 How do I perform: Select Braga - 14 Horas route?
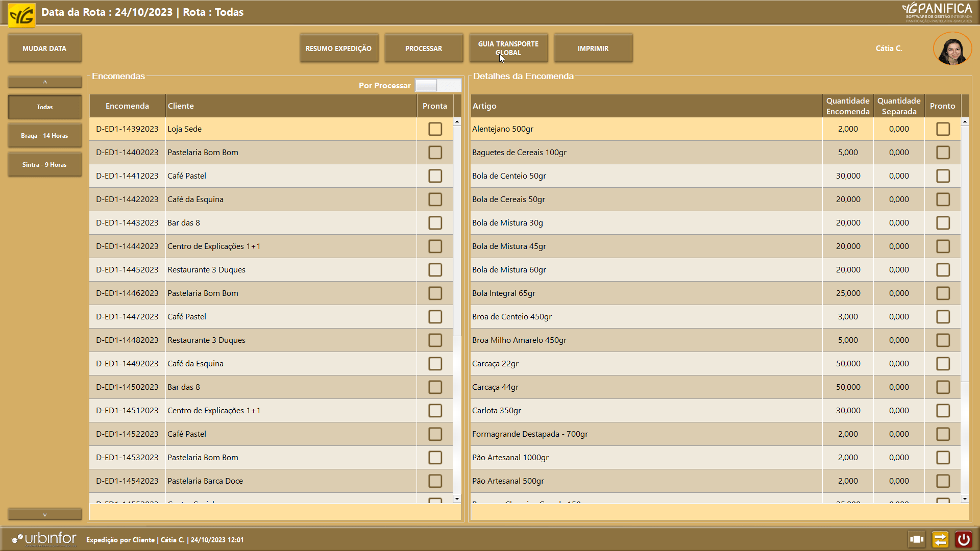pyautogui.click(x=44, y=136)
